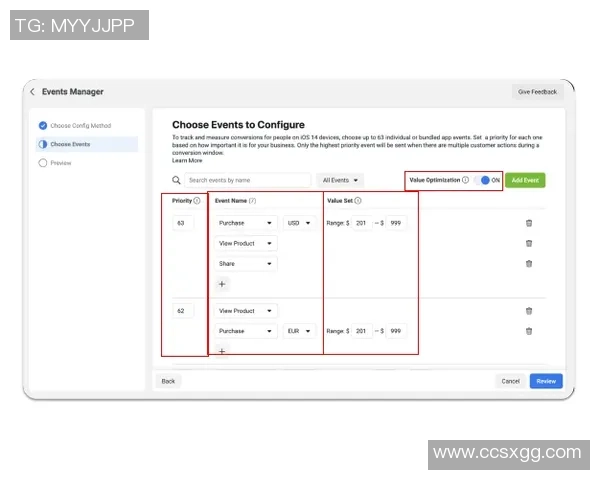Open the EUR currency dropdown
This screenshot has width=600, height=480.
point(298,331)
